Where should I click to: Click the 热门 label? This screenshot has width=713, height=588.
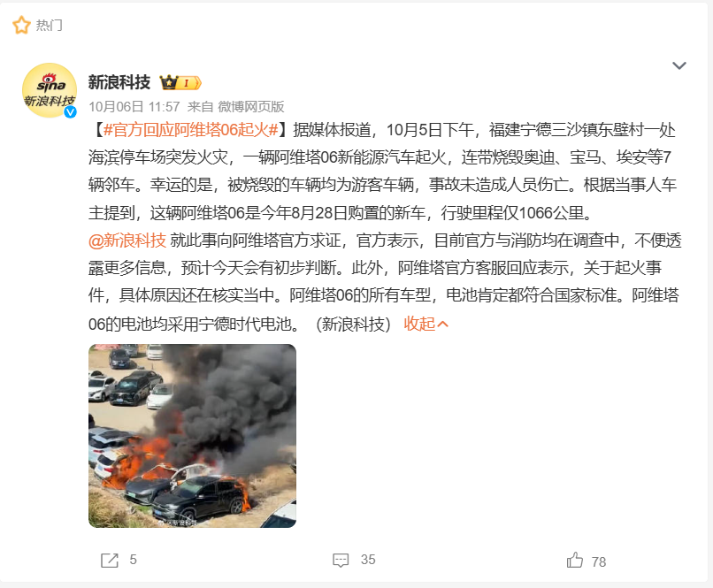pyautogui.click(x=50, y=26)
